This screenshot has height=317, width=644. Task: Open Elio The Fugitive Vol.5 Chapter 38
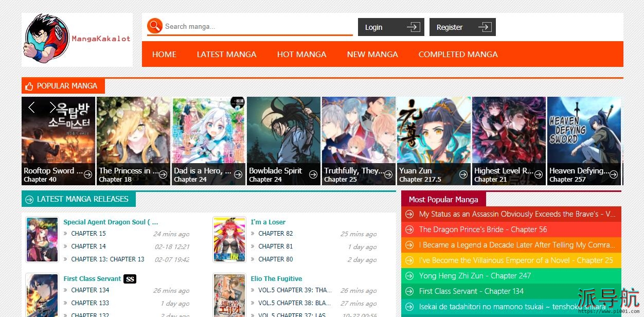pos(295,303)
